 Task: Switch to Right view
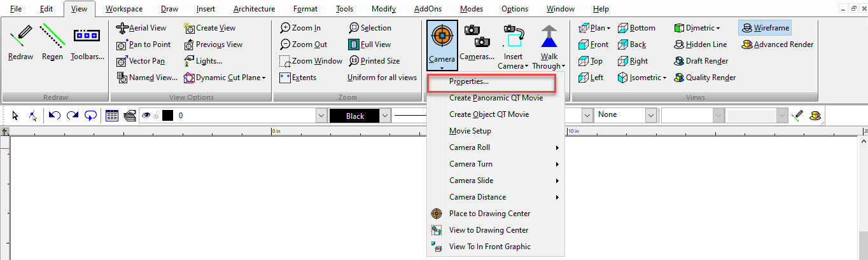(633, 61)
